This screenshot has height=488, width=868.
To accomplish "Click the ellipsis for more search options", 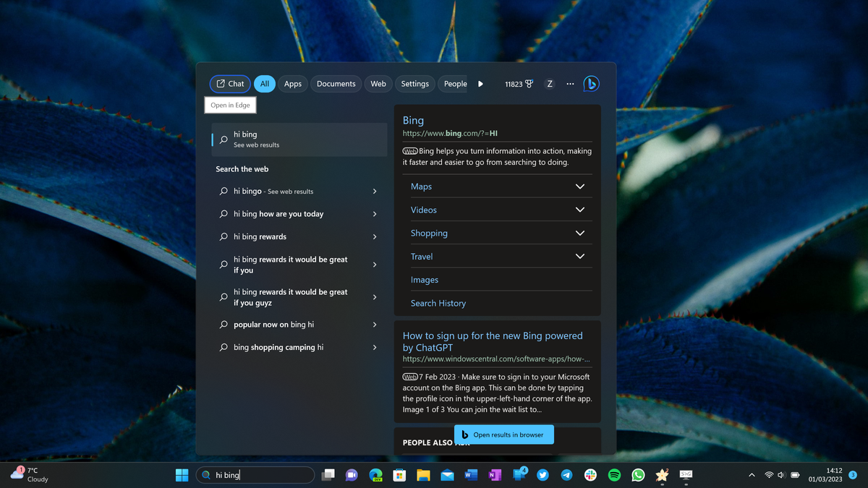I will coord(570,83).
